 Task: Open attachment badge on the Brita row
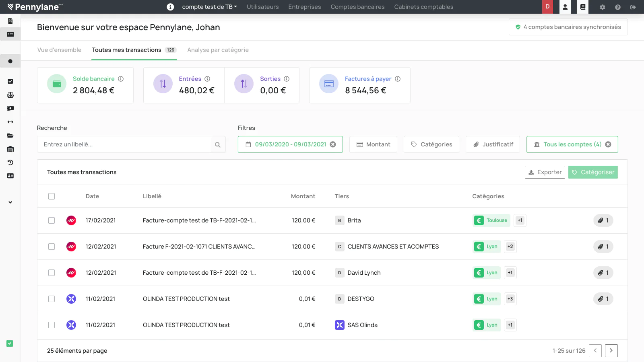[603, 220]
